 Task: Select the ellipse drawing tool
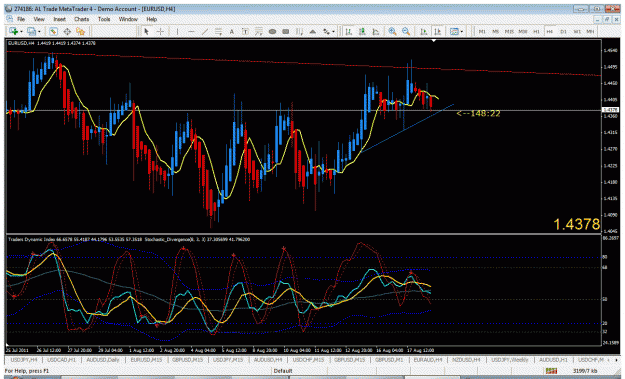tap(272, 31)
